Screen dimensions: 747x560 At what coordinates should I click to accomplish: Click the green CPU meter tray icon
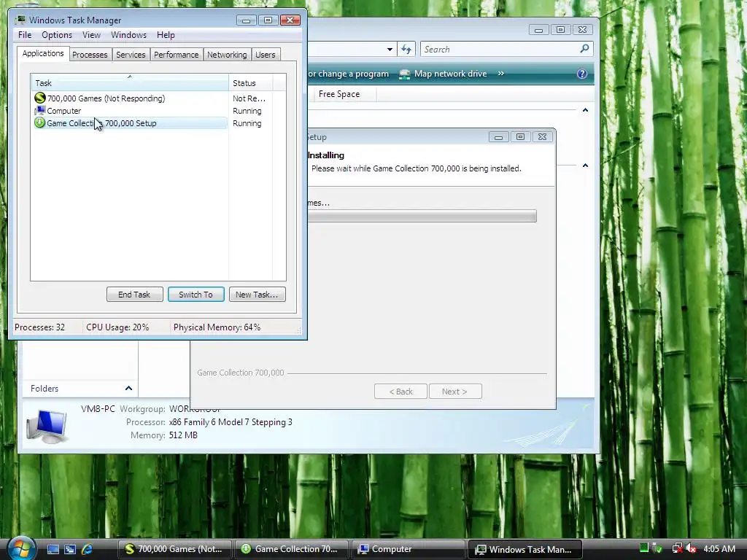click(x=643, y=548)
